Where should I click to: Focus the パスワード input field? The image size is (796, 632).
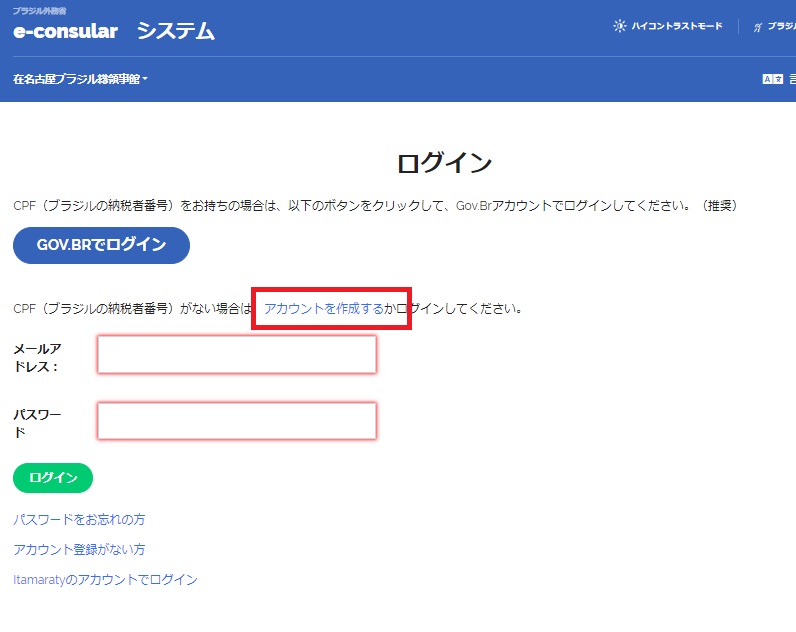237,421
